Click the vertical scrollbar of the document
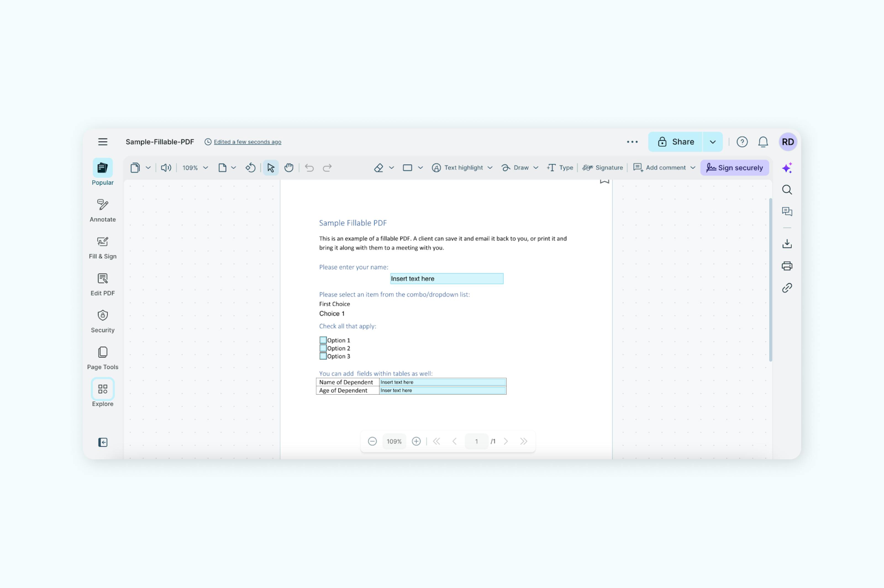Viewport: 884px width, 588px height. click(770, 279)
